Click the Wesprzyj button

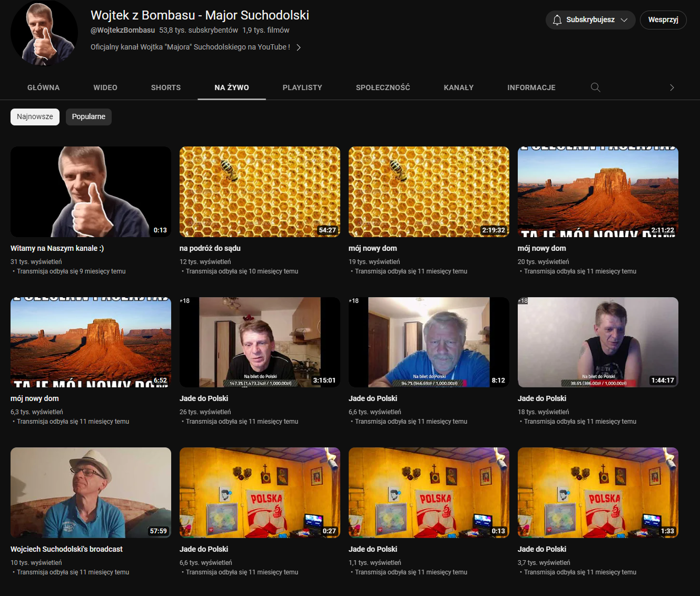coord(663,20)
